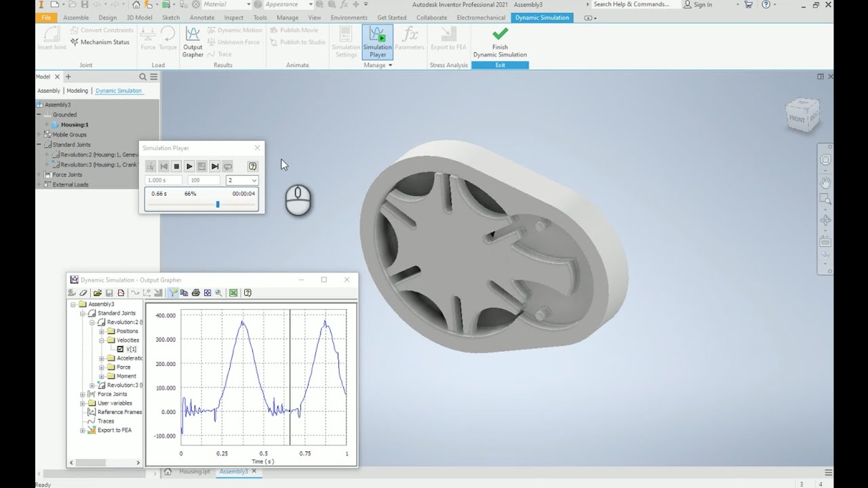Expand Force Joints in Output Grapher tree
The image size is (868, 488).
(x=83, y=394)
